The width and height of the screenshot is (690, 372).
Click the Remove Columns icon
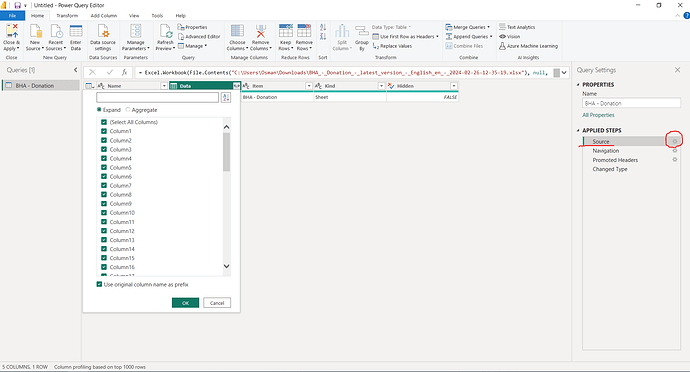tap(261, 31)
